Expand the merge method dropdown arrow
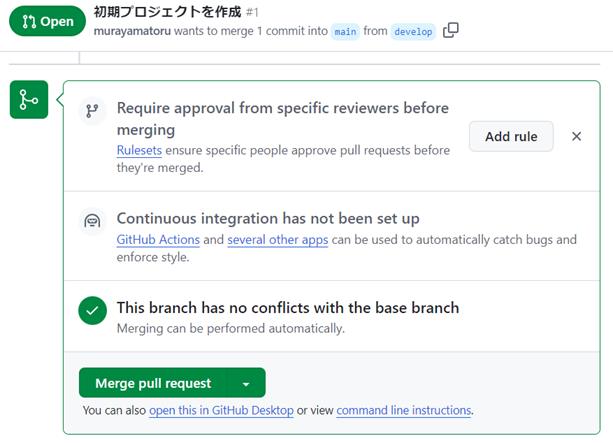The width and height of the screenshot is (613, 443). click(x=246, y=384)
